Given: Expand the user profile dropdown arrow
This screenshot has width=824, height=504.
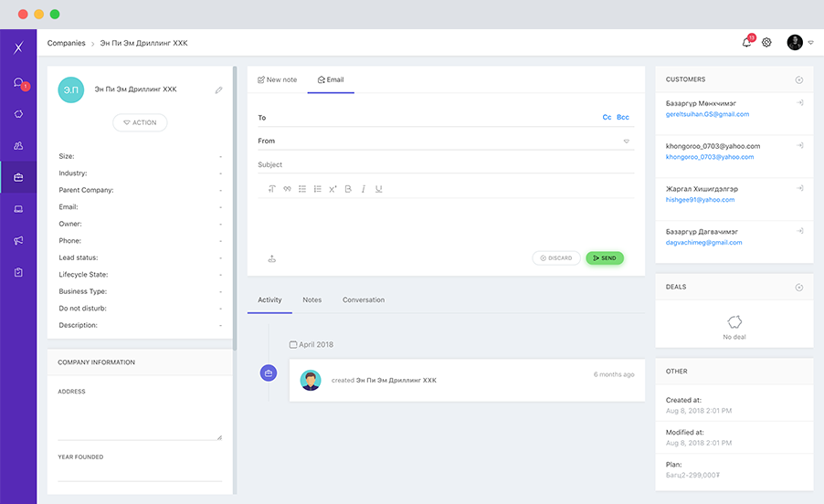Looking at the screenshot, I should [x=811, y=43].
